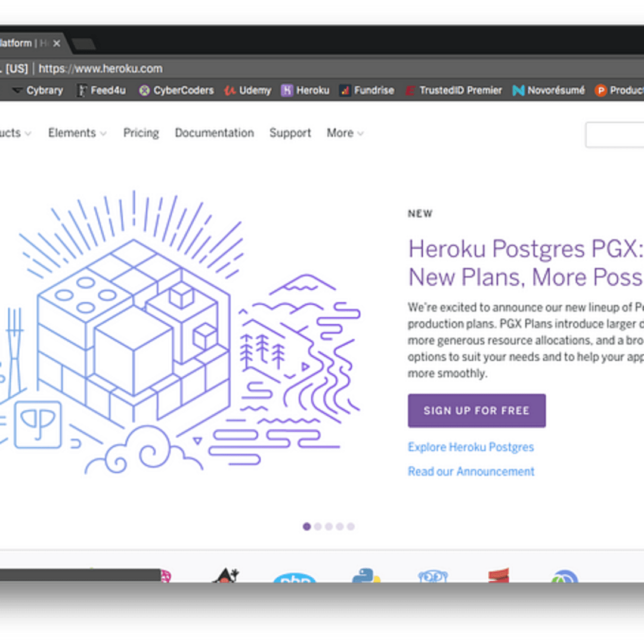Click the heroku.com address bar URL
Image resolution: width=644 pixels, height=644 pixels.
[101, 68]
